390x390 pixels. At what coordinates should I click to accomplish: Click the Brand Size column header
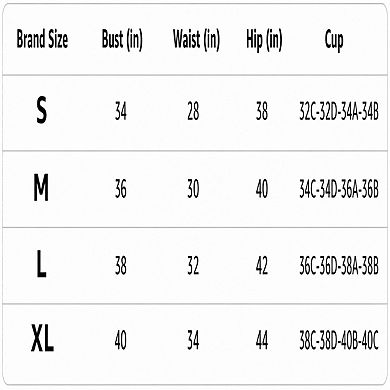pyautogui.click(x=42, y=39)
